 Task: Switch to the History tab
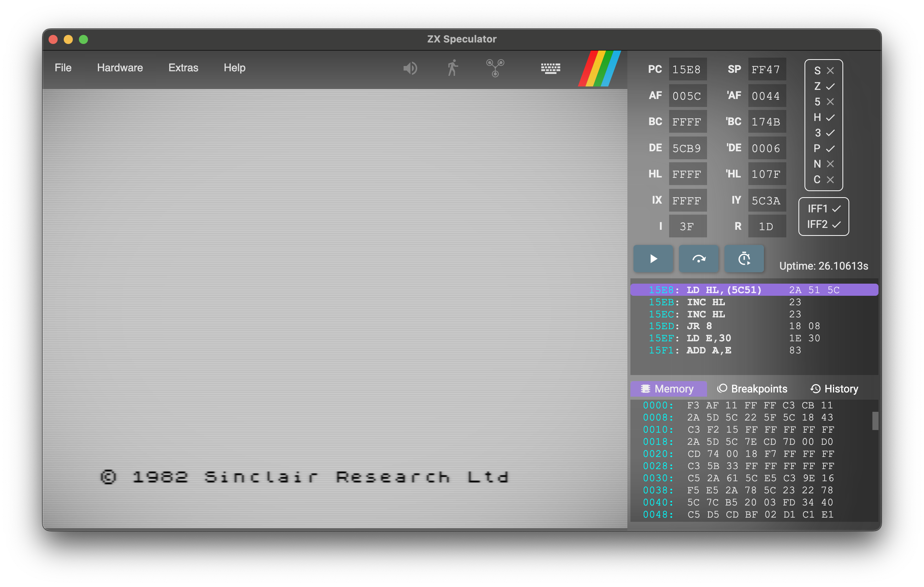click(834, 389)
